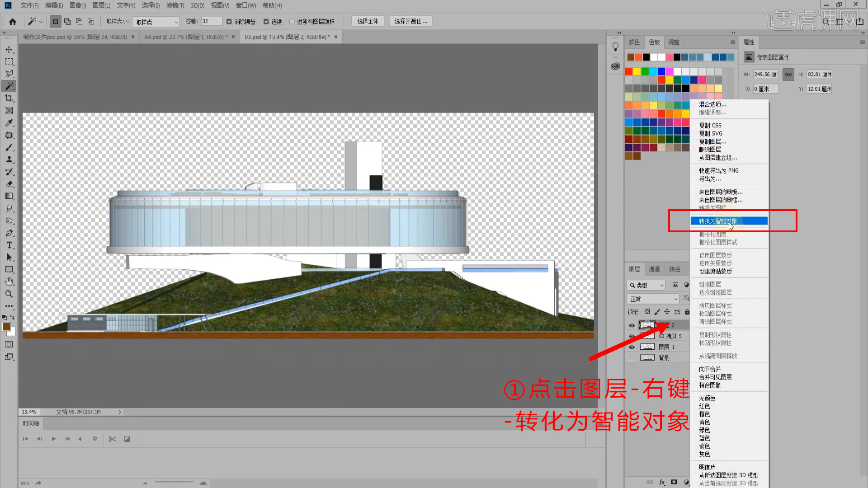This screenshot has height=488, width=868.
Task: Click 复制图层... in context menu
Action: pos(712,141)
